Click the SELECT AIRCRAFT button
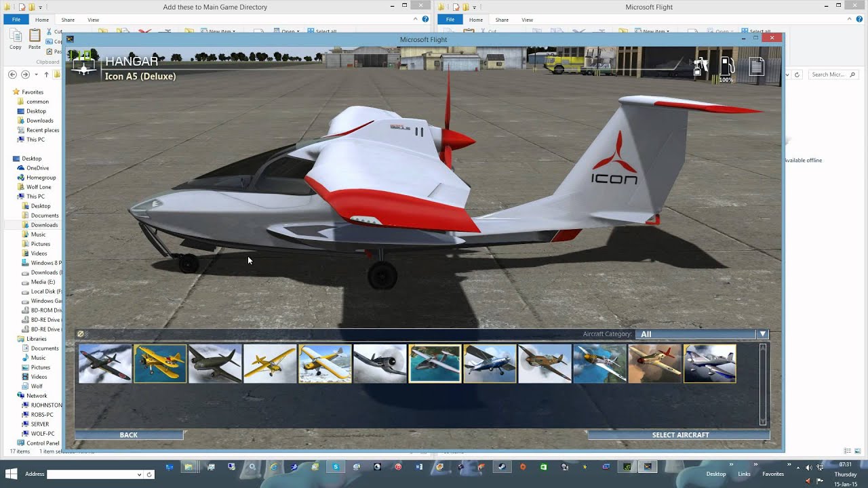Image resolution: width=868 pixels, height=488 pixels. [680, 435]
